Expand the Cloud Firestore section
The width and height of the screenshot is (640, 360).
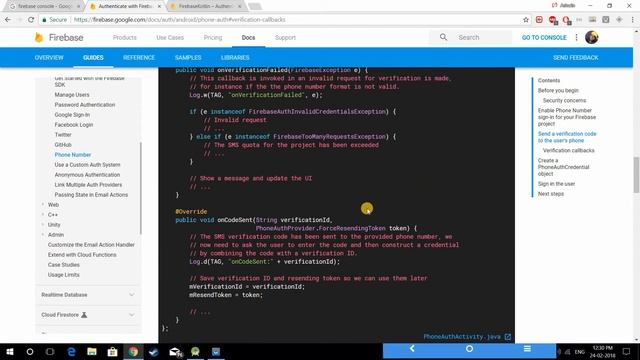(131, 315)
